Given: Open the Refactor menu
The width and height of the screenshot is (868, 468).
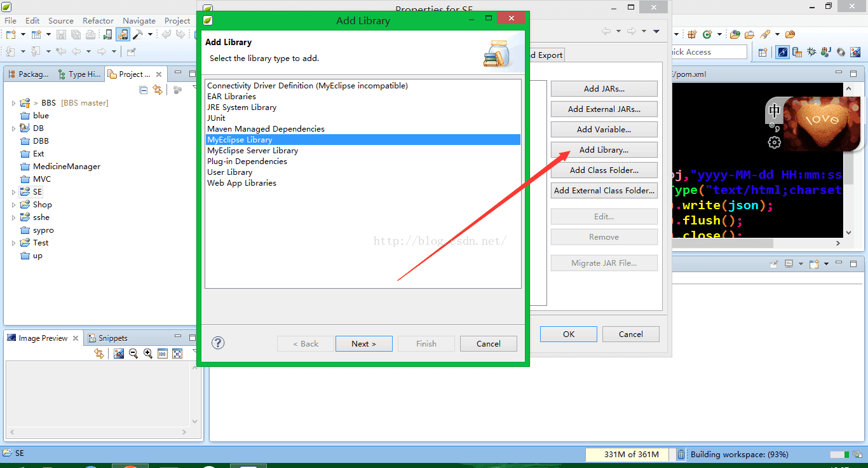Looking at the screenshot, I should pyautogui.click(x=98, y=20).
